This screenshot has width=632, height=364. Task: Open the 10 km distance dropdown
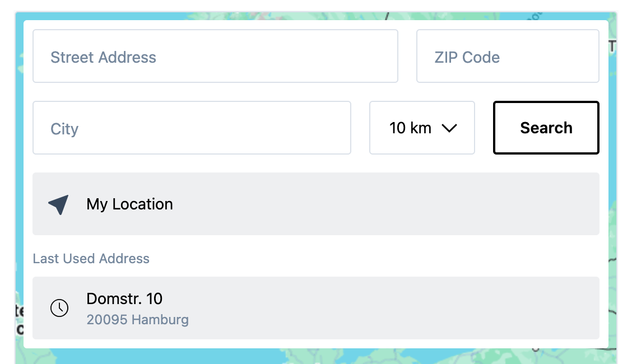pyautogui.click(x=421, y=128)
